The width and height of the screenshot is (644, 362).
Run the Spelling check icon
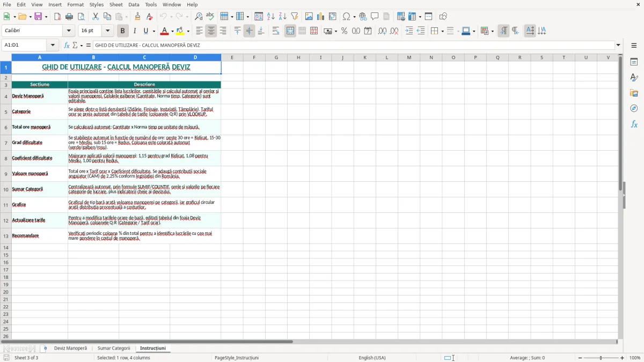click(210, 17)
